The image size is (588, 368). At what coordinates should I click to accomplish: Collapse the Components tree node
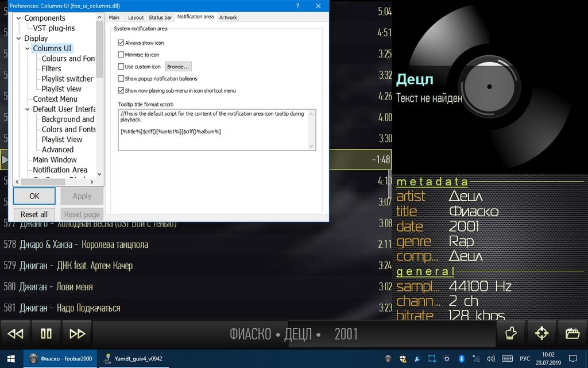pyautogui.click(x=19, y=18)
